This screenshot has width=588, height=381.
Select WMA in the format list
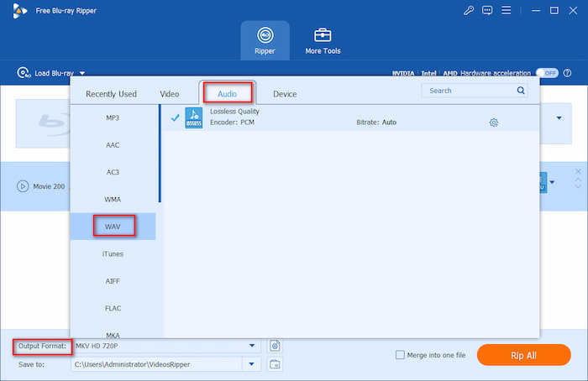pos(113,199)
